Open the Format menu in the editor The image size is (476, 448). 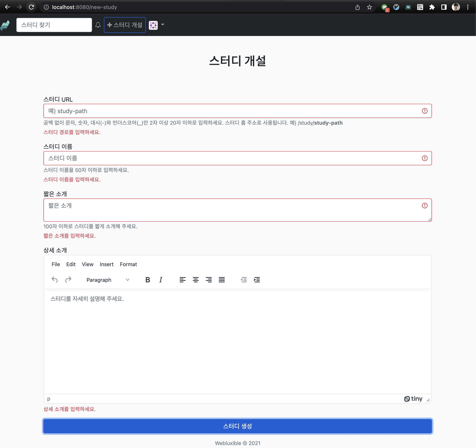click(x=128, y=264)
